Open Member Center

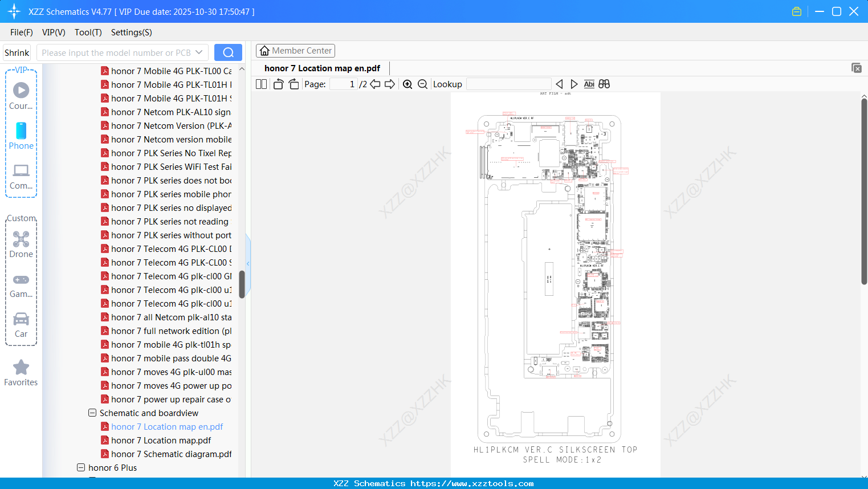(x=295, y=51)
